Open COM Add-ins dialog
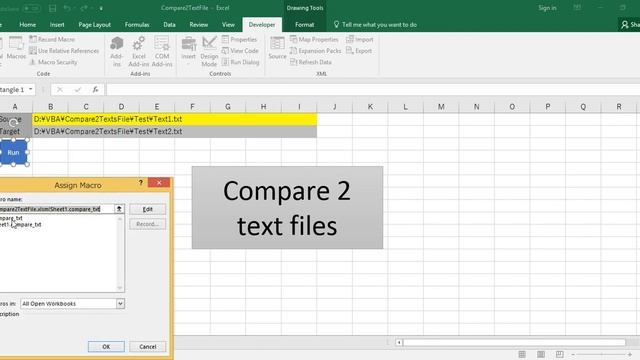The image size is (640, 360). click(162, 51)
